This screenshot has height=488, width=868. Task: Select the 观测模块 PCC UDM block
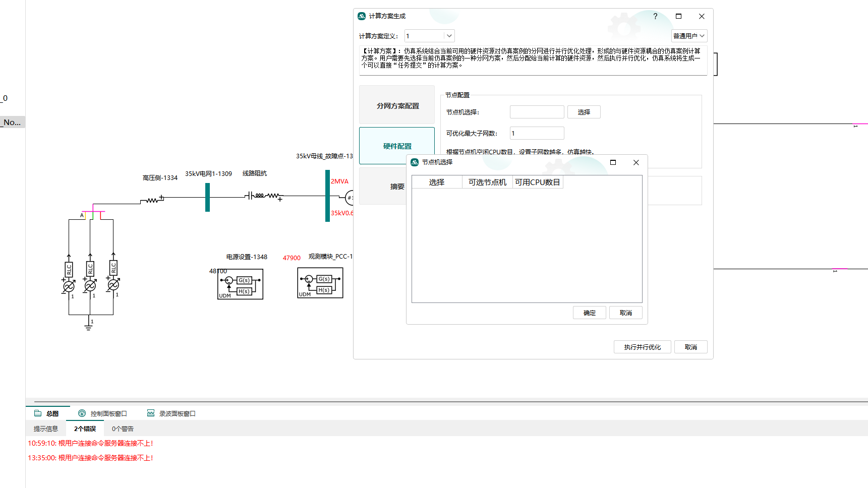click(320, 283)
